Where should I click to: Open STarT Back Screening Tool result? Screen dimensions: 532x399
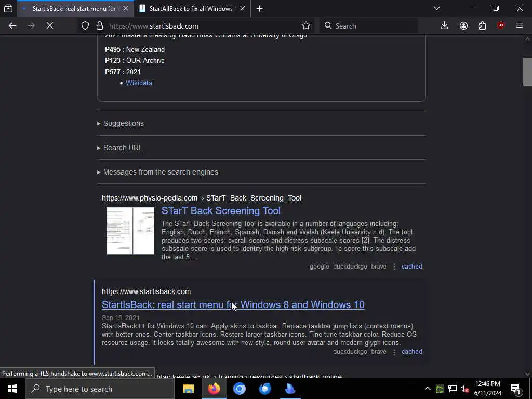point(221,211)
